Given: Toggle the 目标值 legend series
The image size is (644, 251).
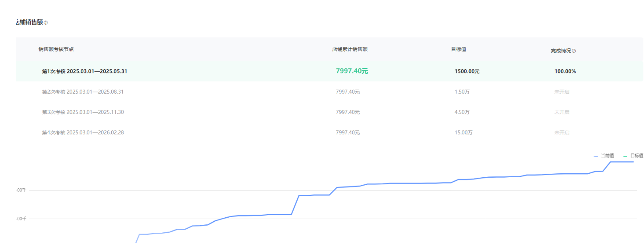Looking at the screenshot, I should [634, 156].
